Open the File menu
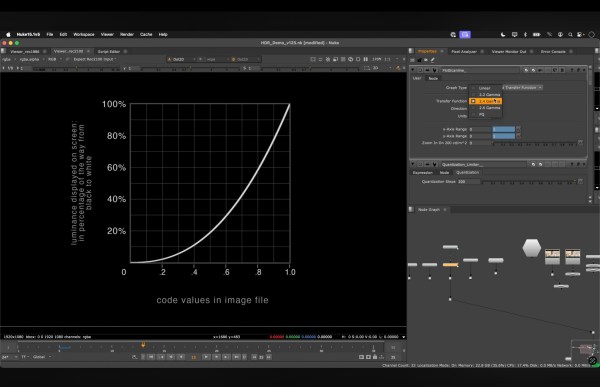This screenshot has height=387, width=600. point(50,34)
